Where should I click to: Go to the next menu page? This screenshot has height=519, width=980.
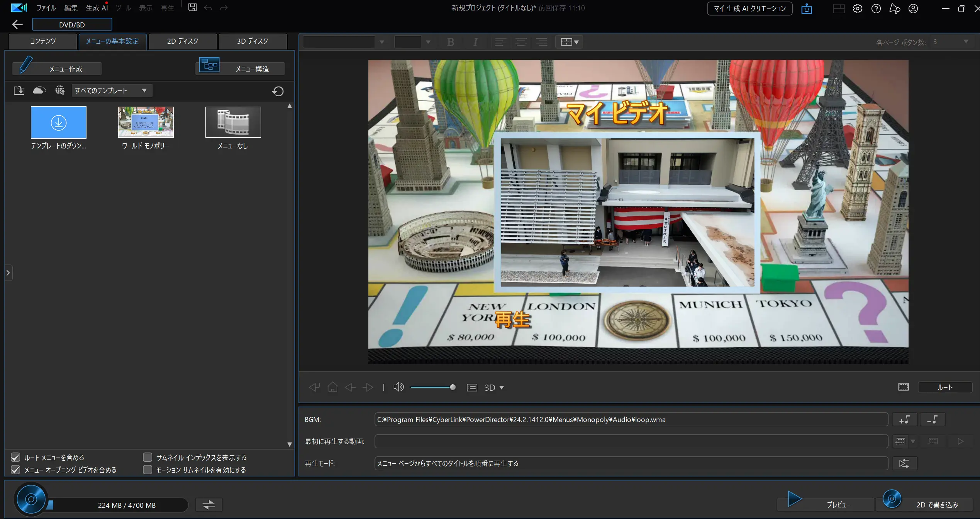368,387
